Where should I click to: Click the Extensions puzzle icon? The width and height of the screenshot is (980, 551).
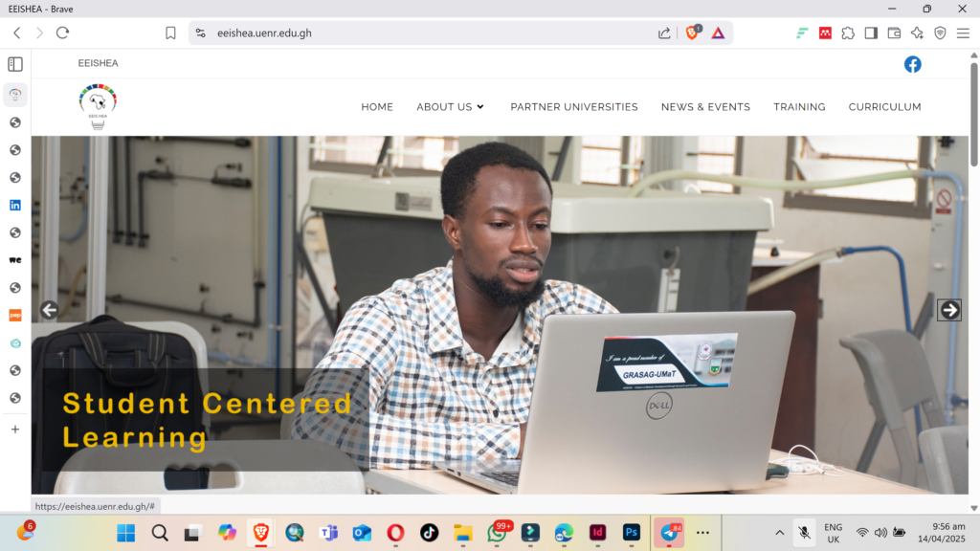[848, 33]
